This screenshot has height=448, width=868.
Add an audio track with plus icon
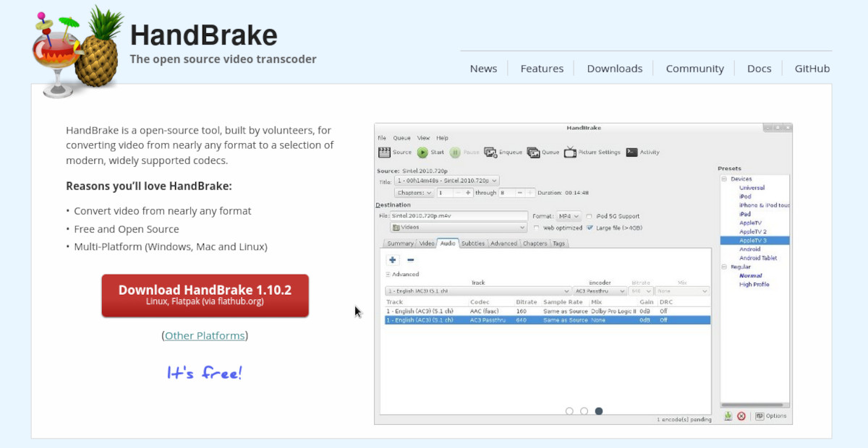[393, 260]
